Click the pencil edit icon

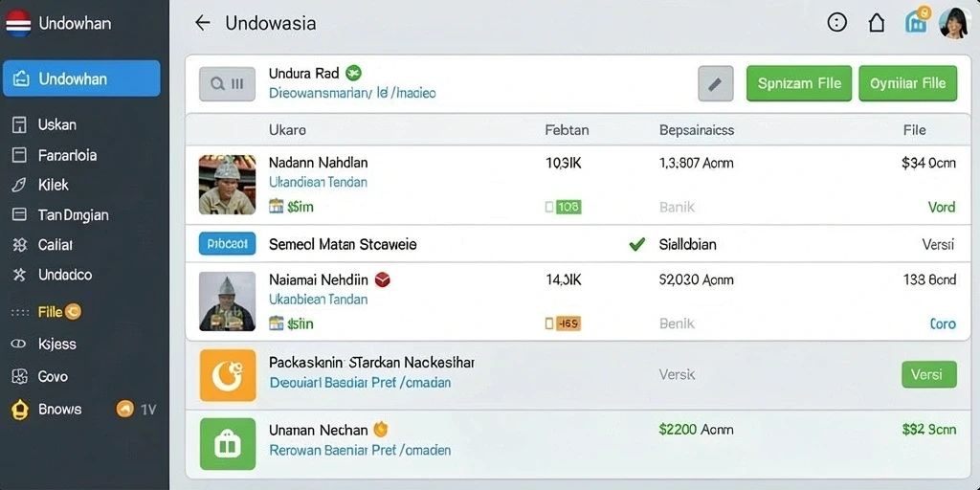coord(716,84)
